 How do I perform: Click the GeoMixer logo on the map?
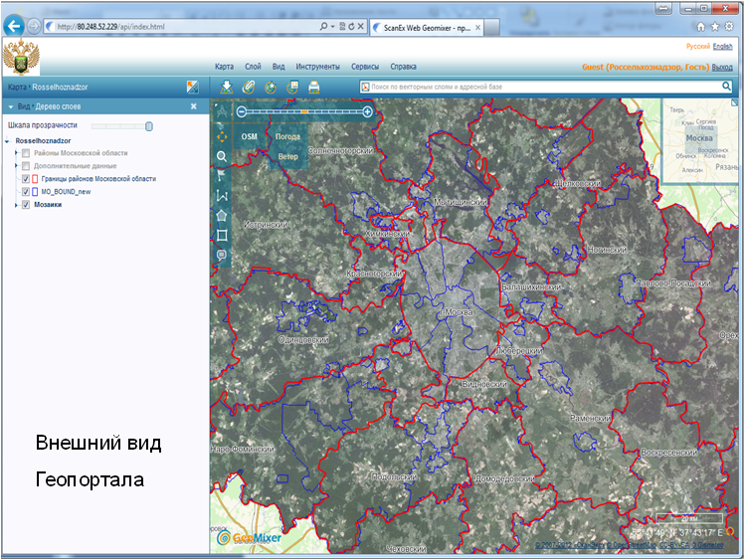[x=249, y=537]
